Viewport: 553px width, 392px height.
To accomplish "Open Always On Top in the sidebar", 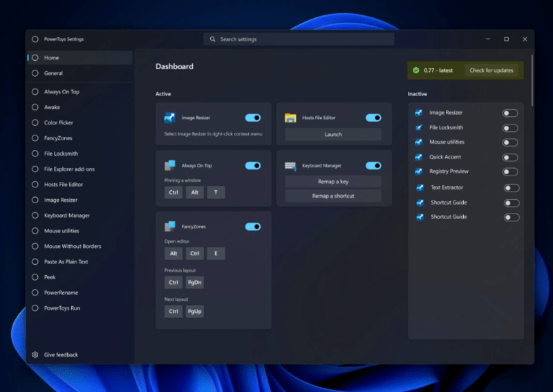I will tap(80, 92).
